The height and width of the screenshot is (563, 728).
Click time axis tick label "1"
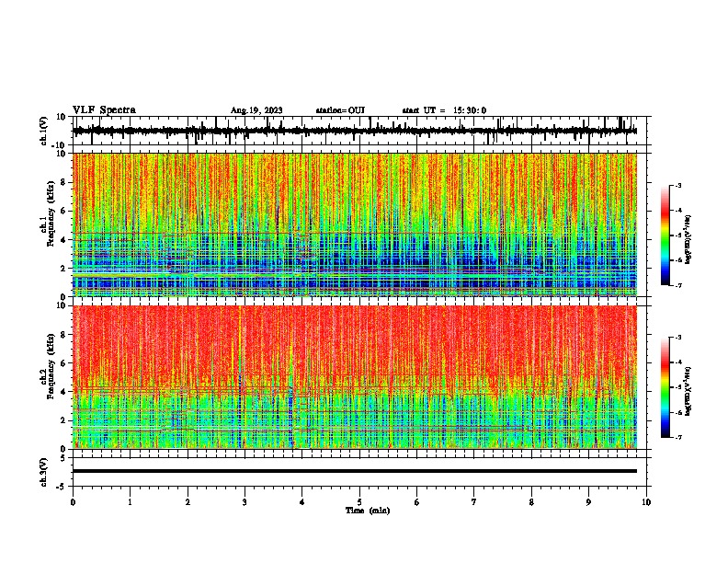pyautogui.click(x=130, y=502)
